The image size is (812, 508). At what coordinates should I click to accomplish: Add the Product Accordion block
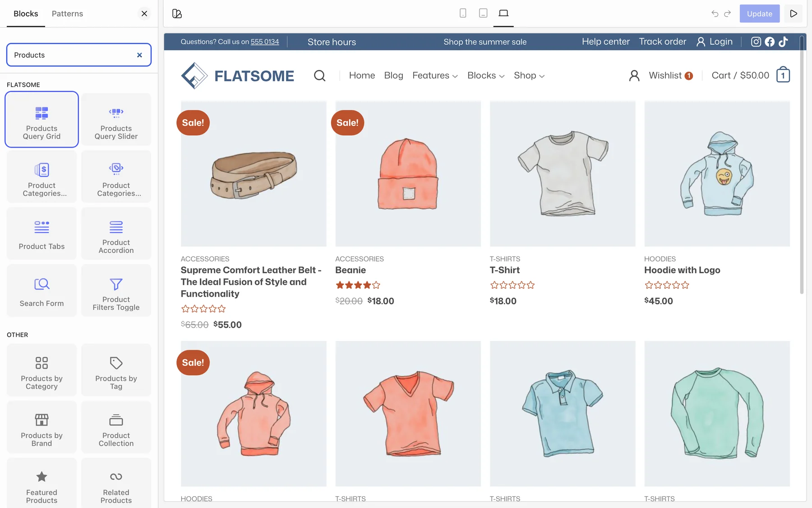coord(116,233)
